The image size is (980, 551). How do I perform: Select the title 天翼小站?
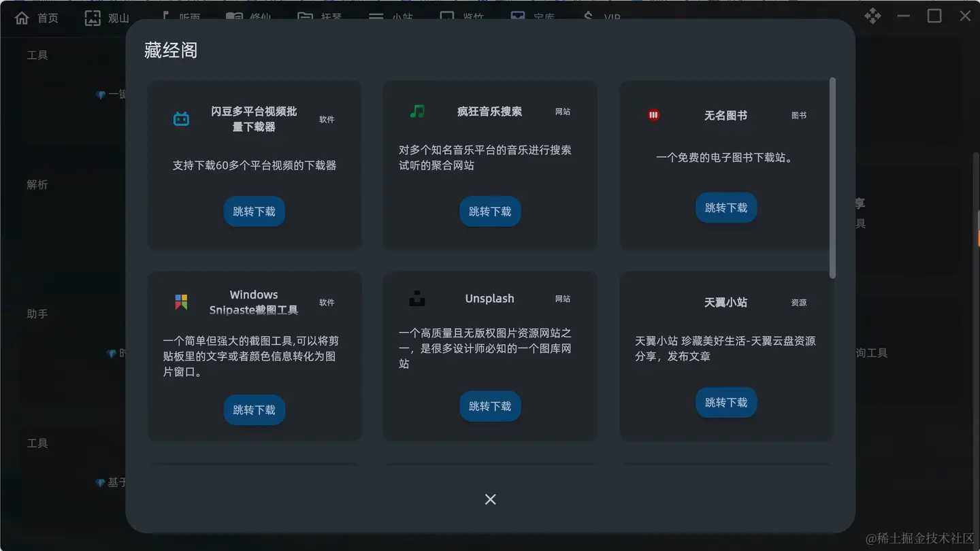[726, 302]
